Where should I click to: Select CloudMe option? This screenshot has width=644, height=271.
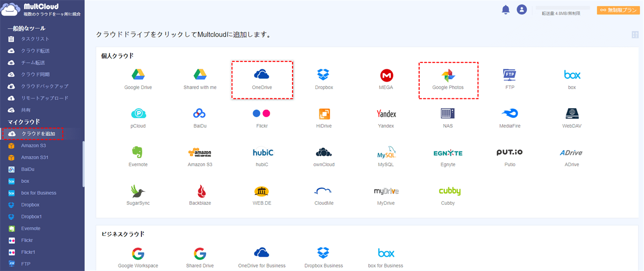click(324, 195)
